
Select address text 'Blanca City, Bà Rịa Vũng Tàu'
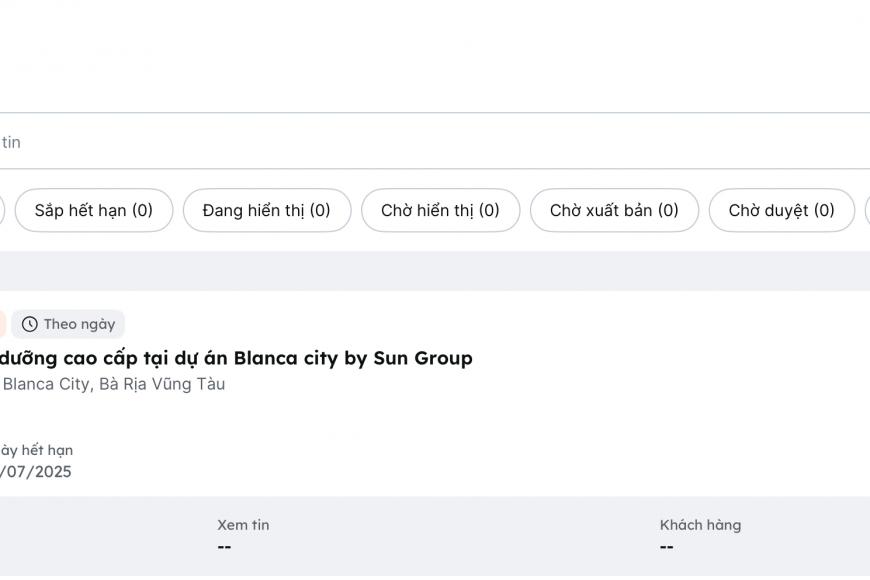pos(114,384)
